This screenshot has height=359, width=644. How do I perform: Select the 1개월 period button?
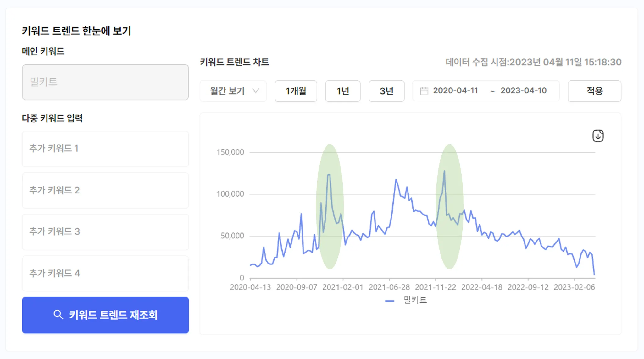coord(296,91)
